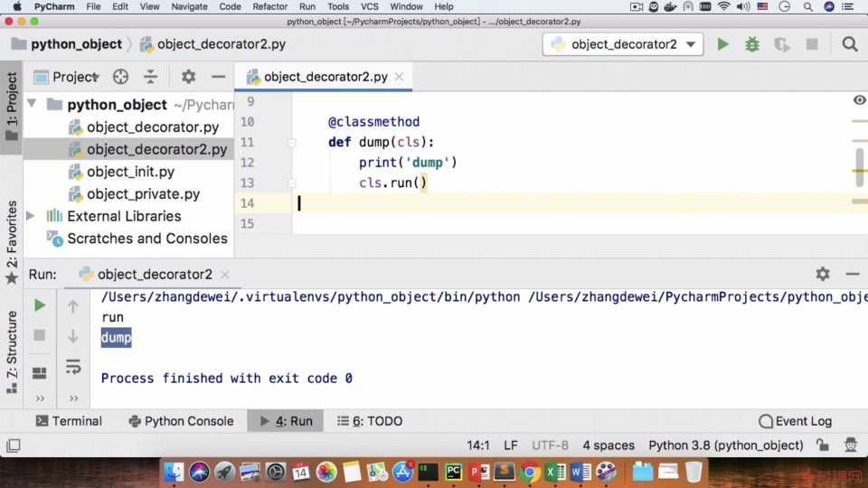
Task: Open Z: Structure side tab
Action: click(11, 352)
